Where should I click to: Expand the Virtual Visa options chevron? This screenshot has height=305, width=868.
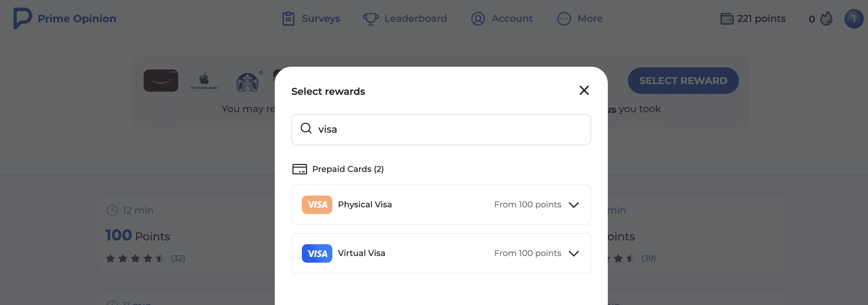[x=574, y=253]
